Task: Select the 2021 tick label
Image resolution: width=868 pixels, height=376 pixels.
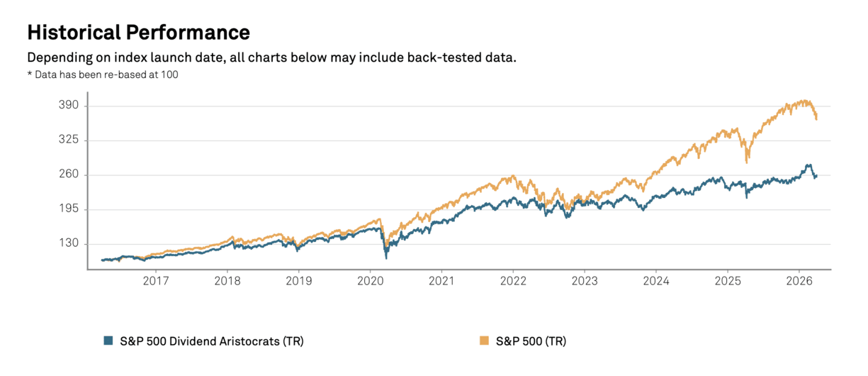Action: pyautogui.click(x=441, y=281)
